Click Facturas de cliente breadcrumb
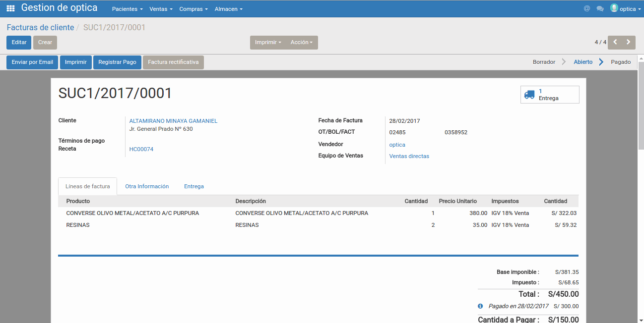The image size is (644, 323). point(40,28)
